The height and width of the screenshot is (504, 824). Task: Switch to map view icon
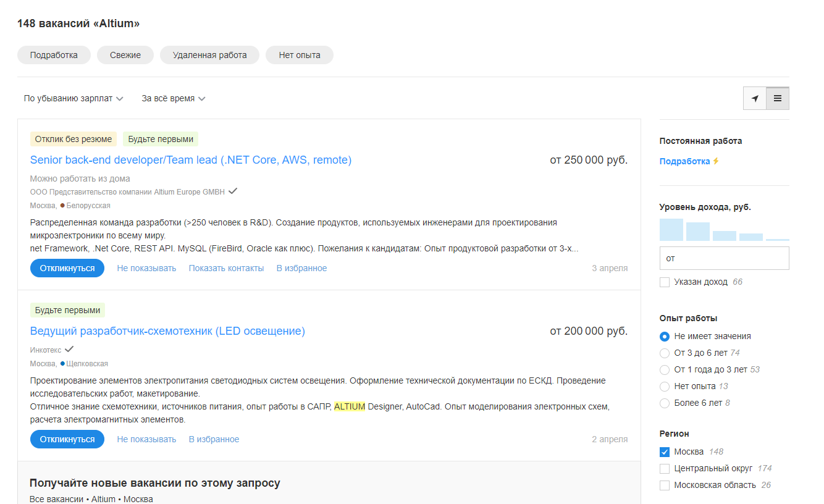[x=755, y=98]
